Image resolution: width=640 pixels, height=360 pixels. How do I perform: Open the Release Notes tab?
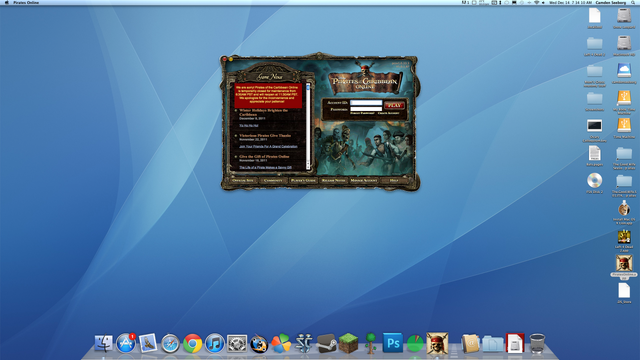333,180
